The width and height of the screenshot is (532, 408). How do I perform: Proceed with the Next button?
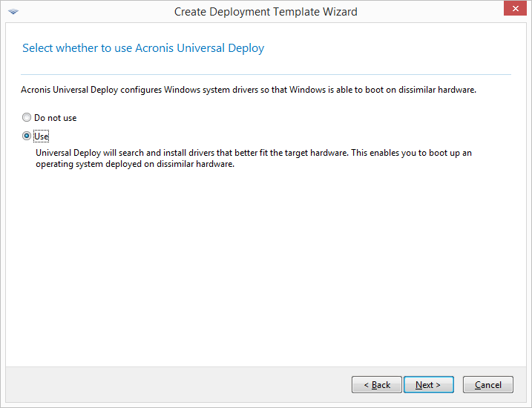point(429,384)
